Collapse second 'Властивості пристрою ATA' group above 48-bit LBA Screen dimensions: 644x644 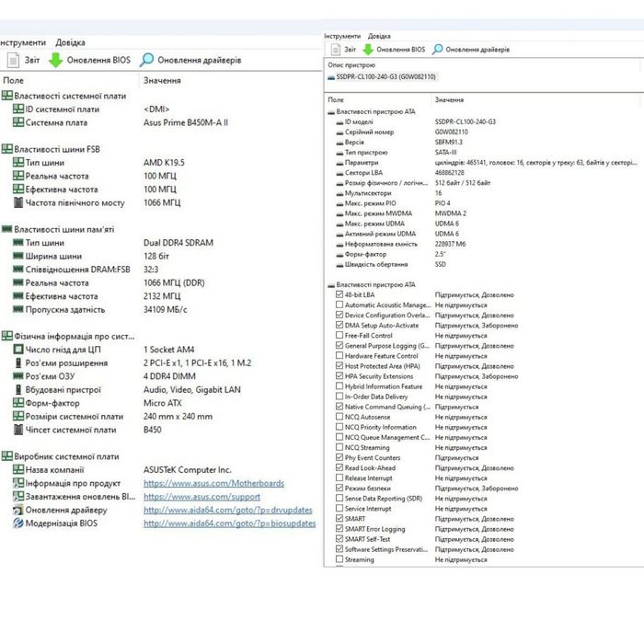pyautogui.click(x=331, y=285)
